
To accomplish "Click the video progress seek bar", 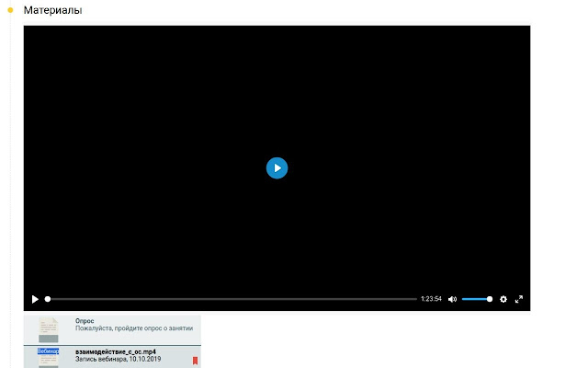I will pos(231,299).
